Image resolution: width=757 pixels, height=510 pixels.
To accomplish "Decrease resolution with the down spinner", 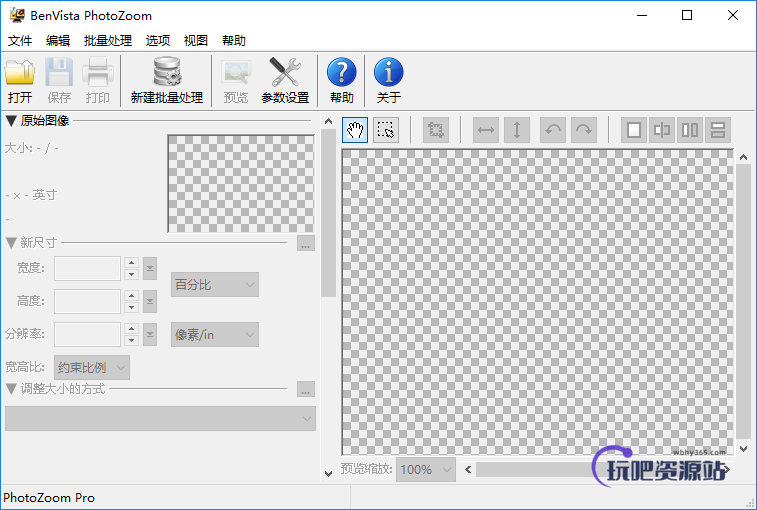I will point(131,340).
